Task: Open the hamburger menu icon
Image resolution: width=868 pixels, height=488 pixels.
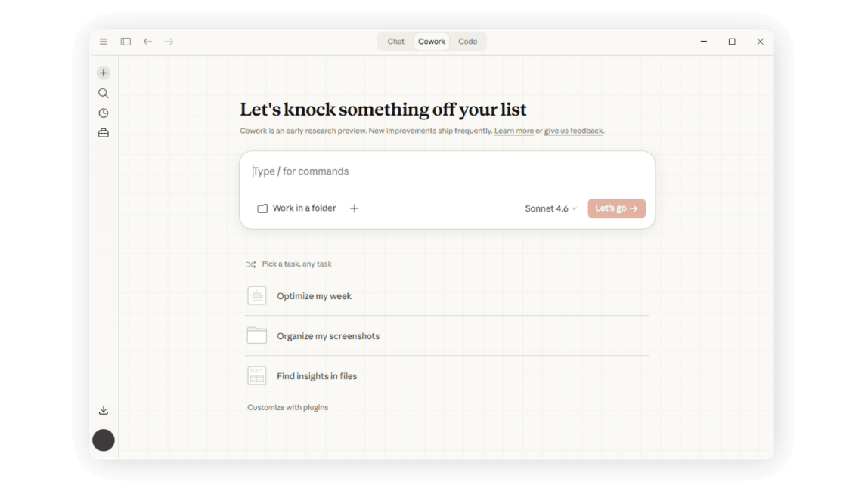Action: (x=104, y=42)
